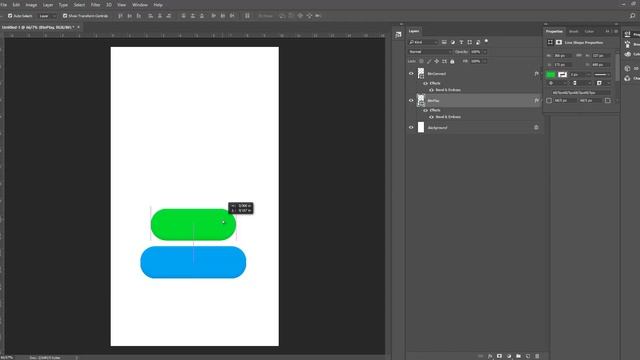Viewport: 640px width, 360px height.
Task: Filter layers by smart objects icon
Action: [478, 42]
